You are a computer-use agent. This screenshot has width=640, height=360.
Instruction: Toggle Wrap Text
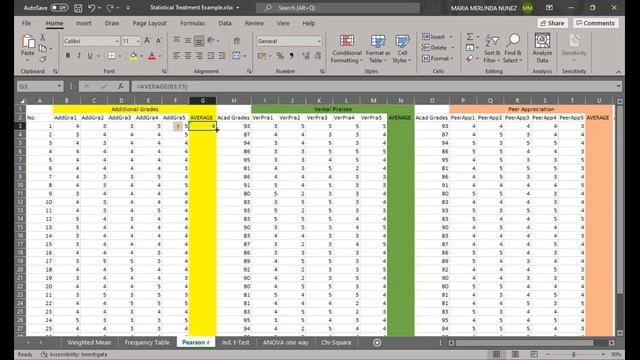(237, 40)
